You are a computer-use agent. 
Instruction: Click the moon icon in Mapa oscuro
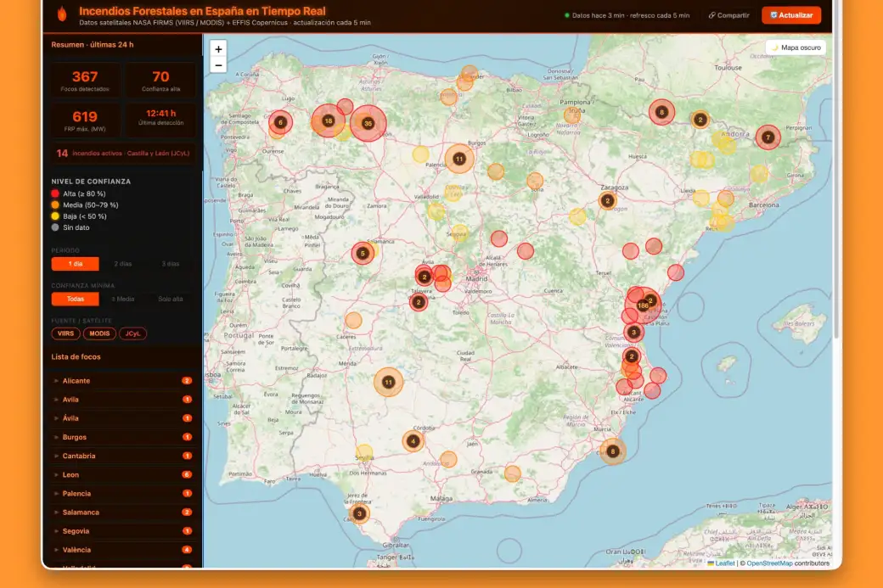point(775,48)
